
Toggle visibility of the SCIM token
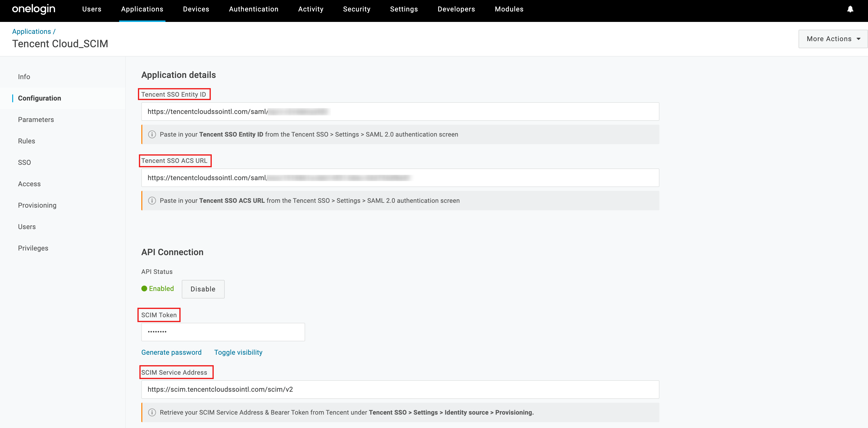pyautogui.click(x=238, y=352)
